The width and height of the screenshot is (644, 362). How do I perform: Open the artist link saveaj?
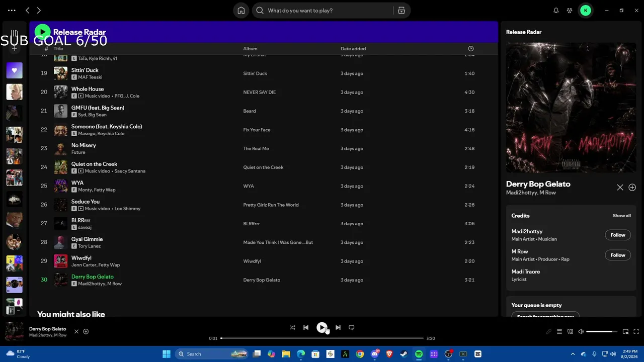(x=85, y=227)
